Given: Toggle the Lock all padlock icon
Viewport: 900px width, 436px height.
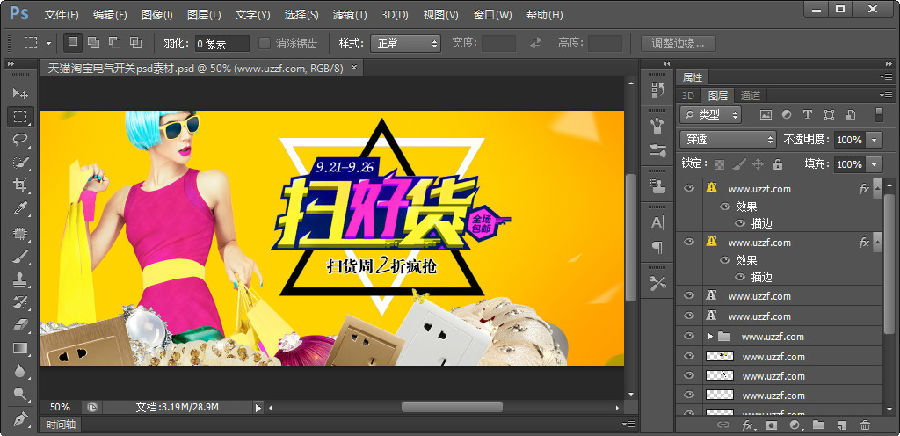Looking at the screenshot, I should click(x=778, y=165).
